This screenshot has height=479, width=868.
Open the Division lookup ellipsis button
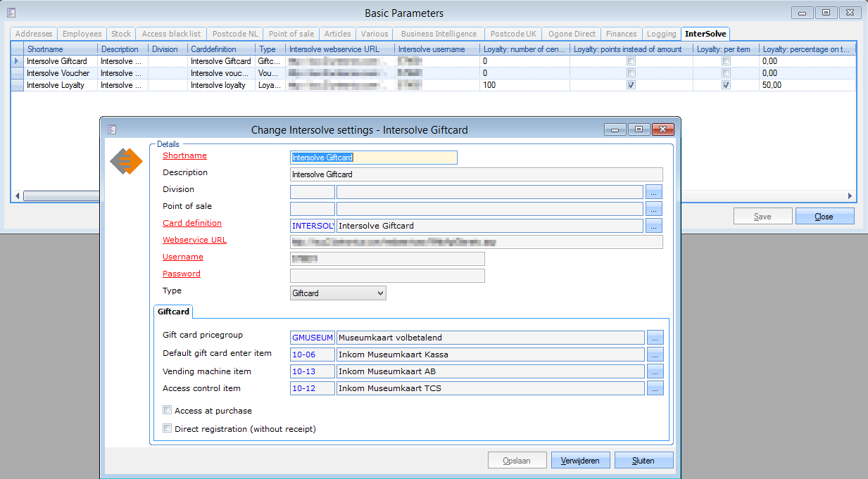[x=654, y=192]
